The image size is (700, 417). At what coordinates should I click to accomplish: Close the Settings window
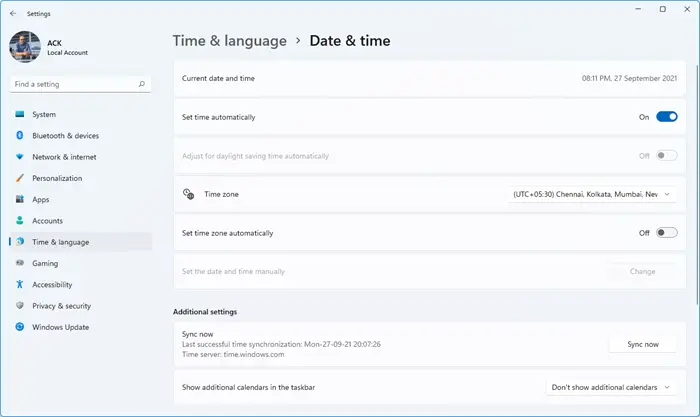(687, 9)
